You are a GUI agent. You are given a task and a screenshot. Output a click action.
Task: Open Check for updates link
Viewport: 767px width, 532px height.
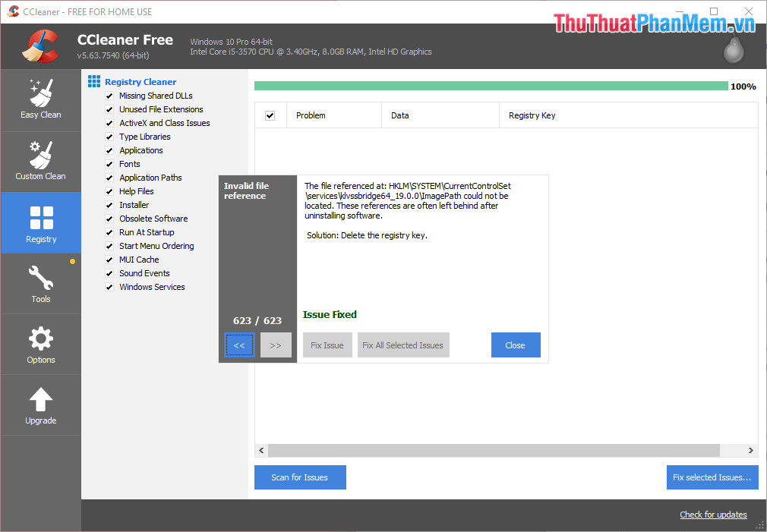click(713, 515)
